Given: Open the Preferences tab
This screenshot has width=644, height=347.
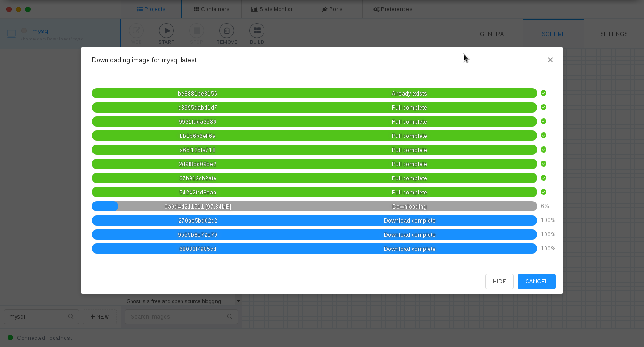Looking at the screenshot, I should (393, 9).
